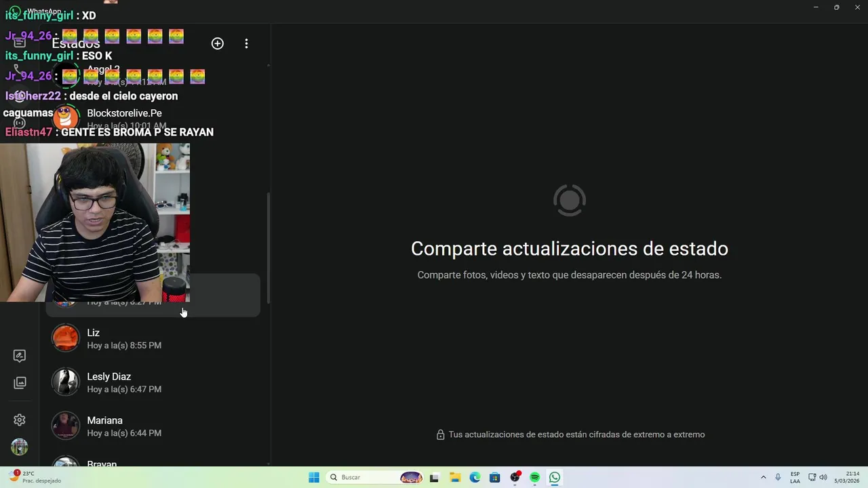Screen dimensions: 868x488
Task: Open WhatsApp settings gear
Action: pos(20,420)
